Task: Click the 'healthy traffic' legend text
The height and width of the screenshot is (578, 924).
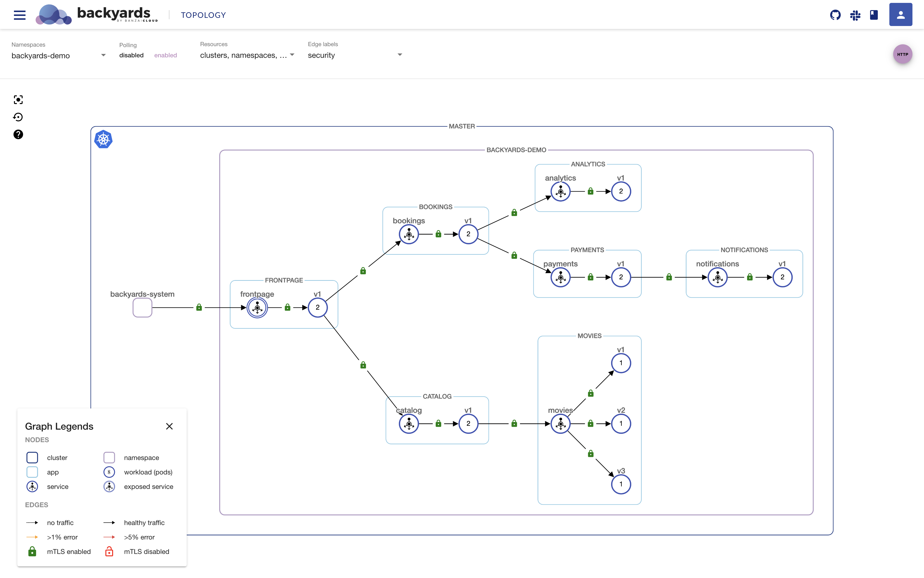Action: coord(144,523)
